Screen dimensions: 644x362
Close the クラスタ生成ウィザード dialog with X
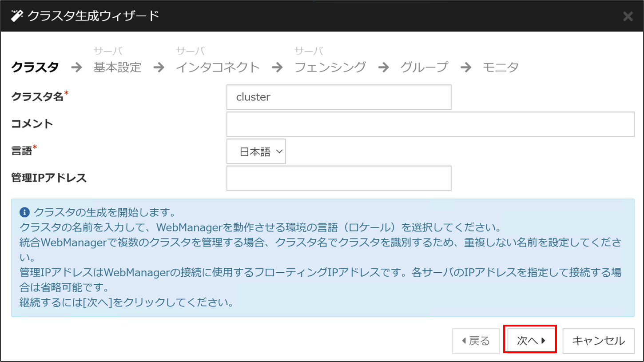coord(628,17)
